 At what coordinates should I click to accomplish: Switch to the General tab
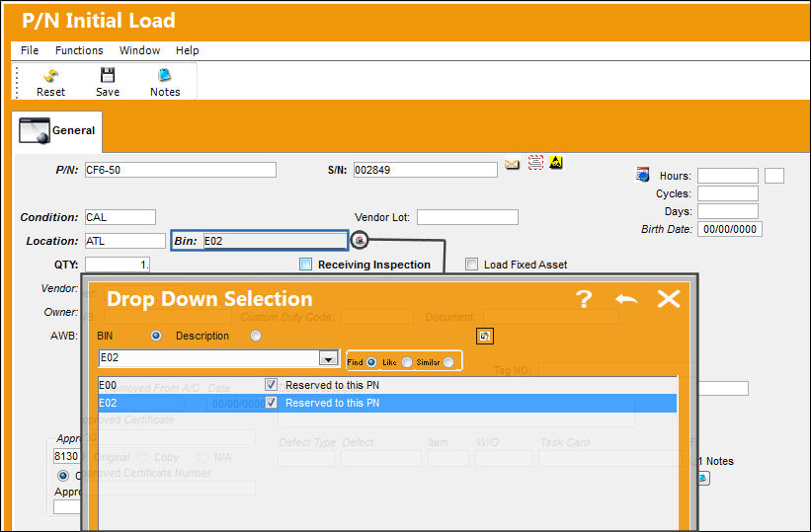(x=57, y=131)
